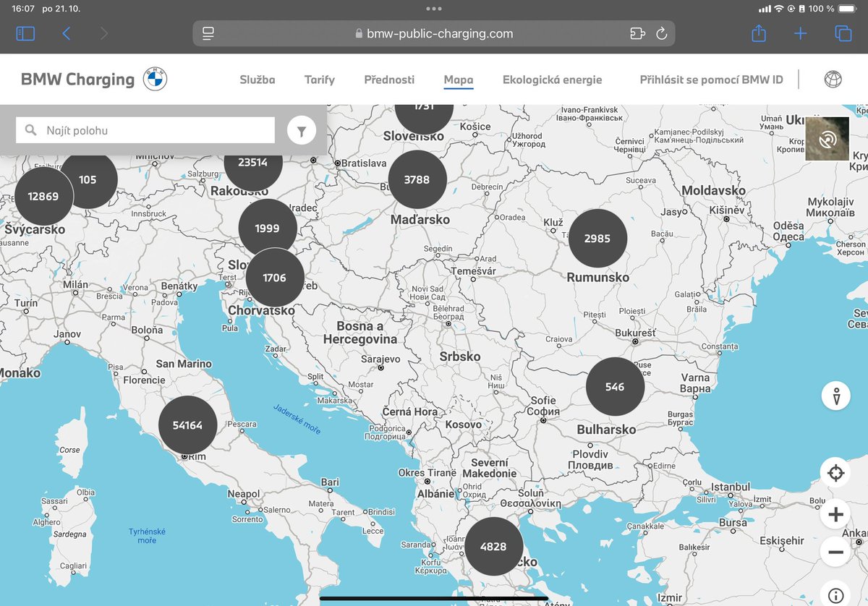The width and height of the screenshot is (868, 606).
Task: Go forward to next page
Action: 104,33
